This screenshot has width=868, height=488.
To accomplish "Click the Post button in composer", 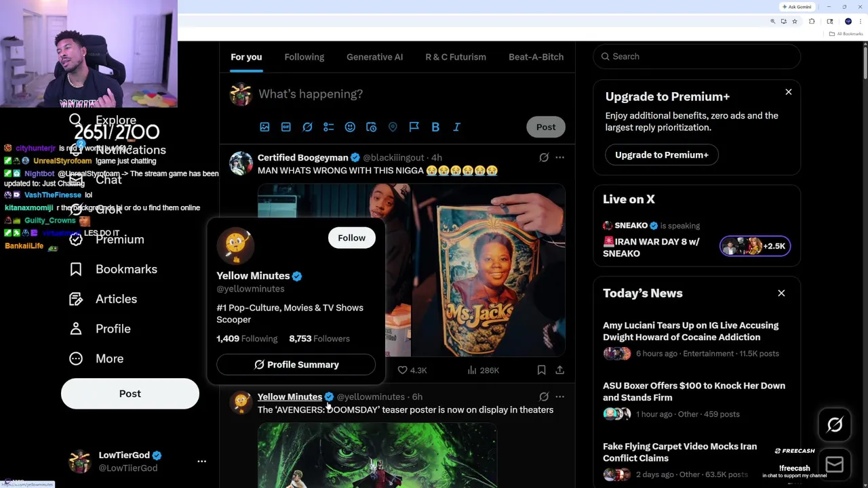I will [x=546, y=127].
